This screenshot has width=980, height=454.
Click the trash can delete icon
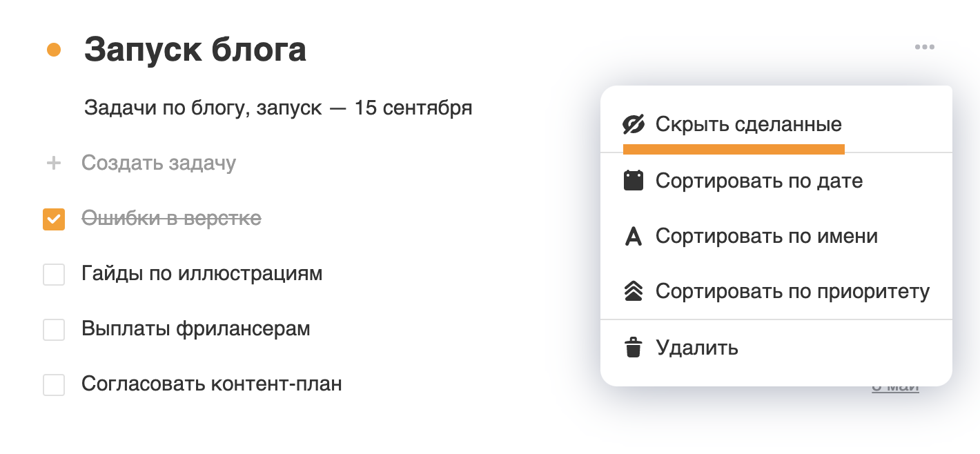pos(633,347)
